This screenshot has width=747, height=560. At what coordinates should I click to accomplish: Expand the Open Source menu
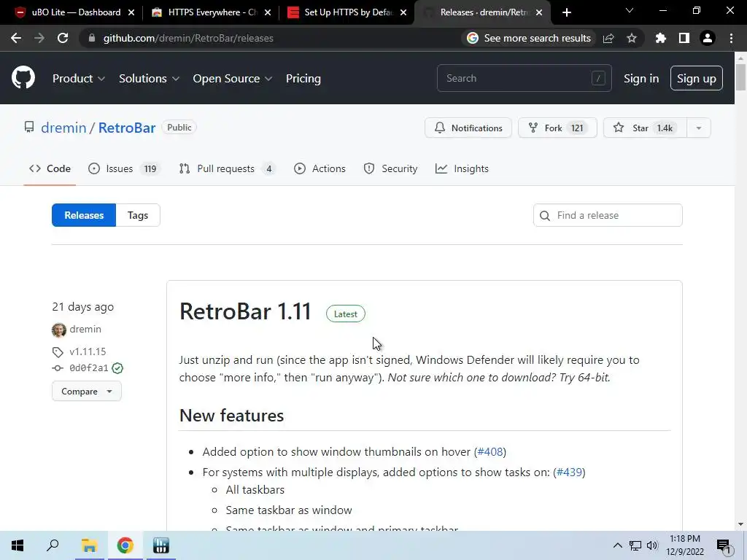tap(233, 79)
